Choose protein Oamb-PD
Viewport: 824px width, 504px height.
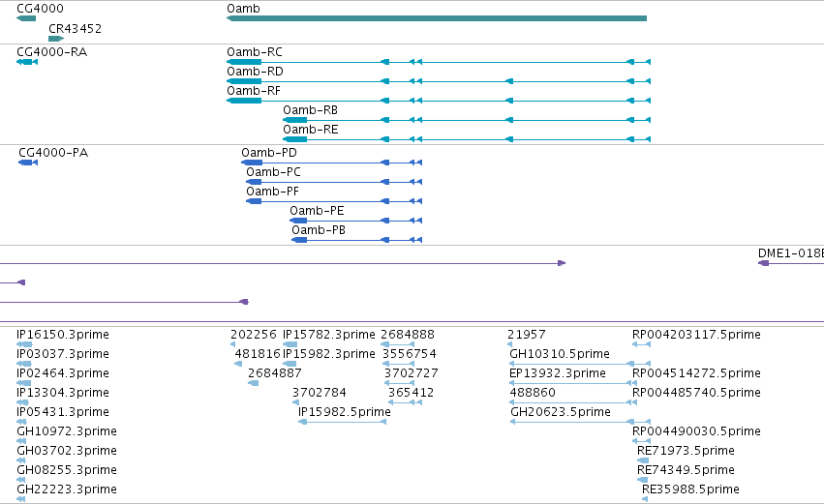[269, 153]
